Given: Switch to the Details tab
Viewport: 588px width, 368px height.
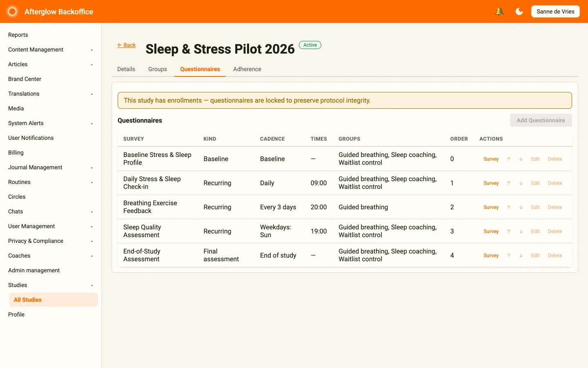Looking at the screenshot, I should click(x=126, y=69).
